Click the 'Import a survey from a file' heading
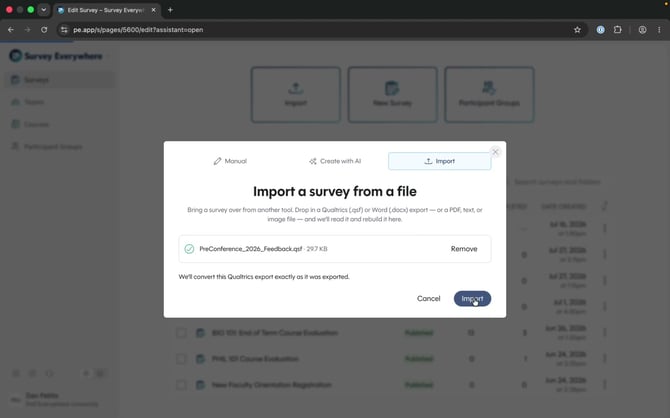 [335, 191]
